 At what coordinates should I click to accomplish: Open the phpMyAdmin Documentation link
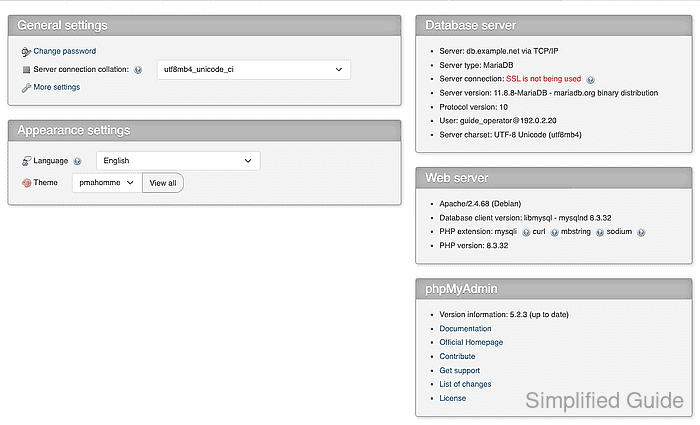pyautogui.click(x=465, y=329)
